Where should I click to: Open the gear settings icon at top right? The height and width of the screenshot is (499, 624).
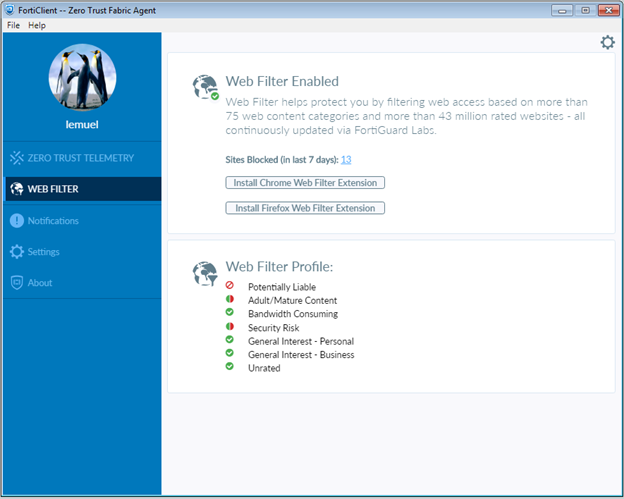pos(607,42)
